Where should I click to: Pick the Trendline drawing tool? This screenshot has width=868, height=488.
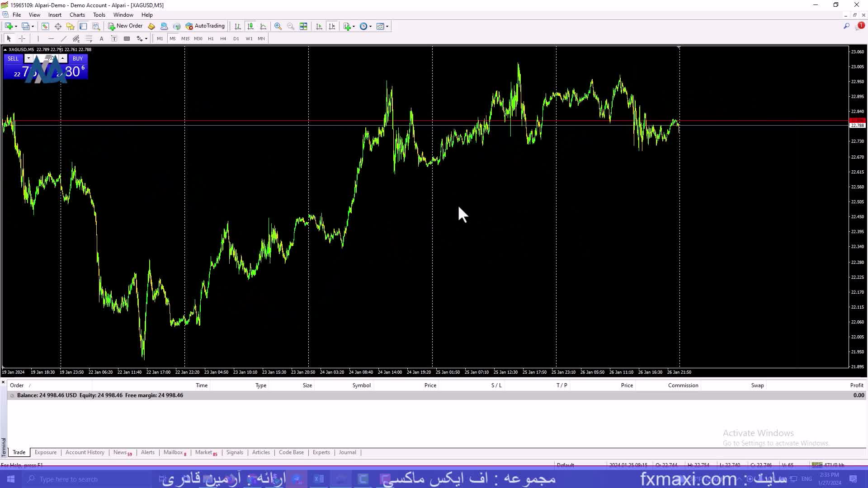coord(63,39)
